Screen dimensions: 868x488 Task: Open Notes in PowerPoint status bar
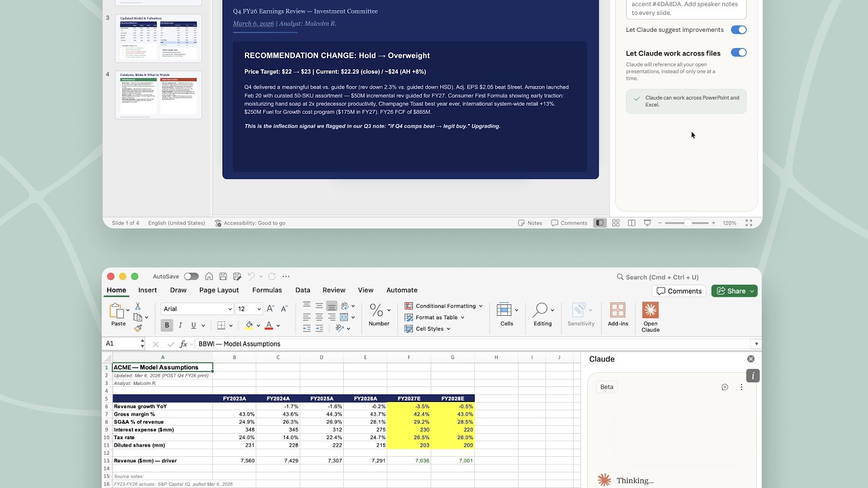coord(530,223)
